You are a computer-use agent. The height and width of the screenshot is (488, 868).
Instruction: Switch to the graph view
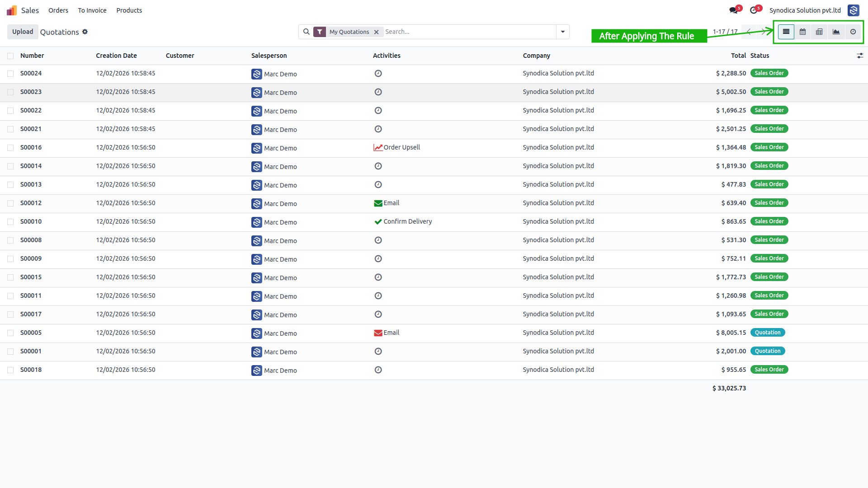(836, 32)
